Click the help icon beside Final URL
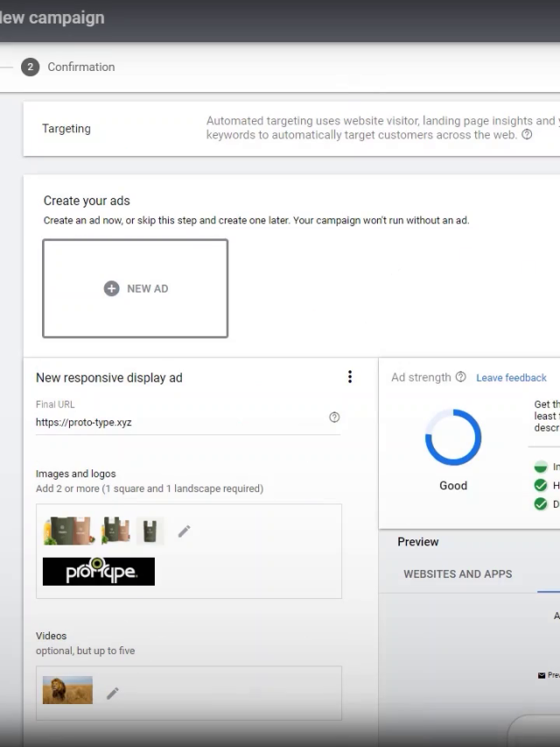 tap(334, 418)
